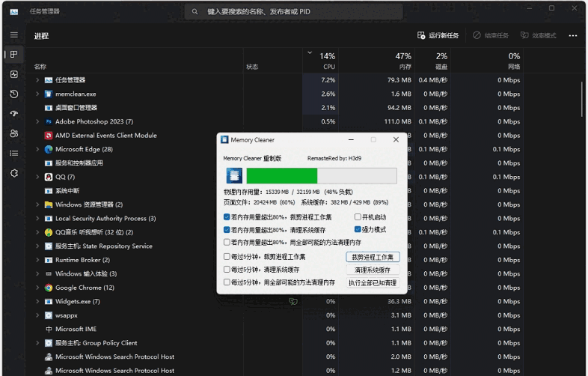Switch to the Users sidebar icon
The image size is (588, 376).
pyautogui.click(x=14, y=133)
